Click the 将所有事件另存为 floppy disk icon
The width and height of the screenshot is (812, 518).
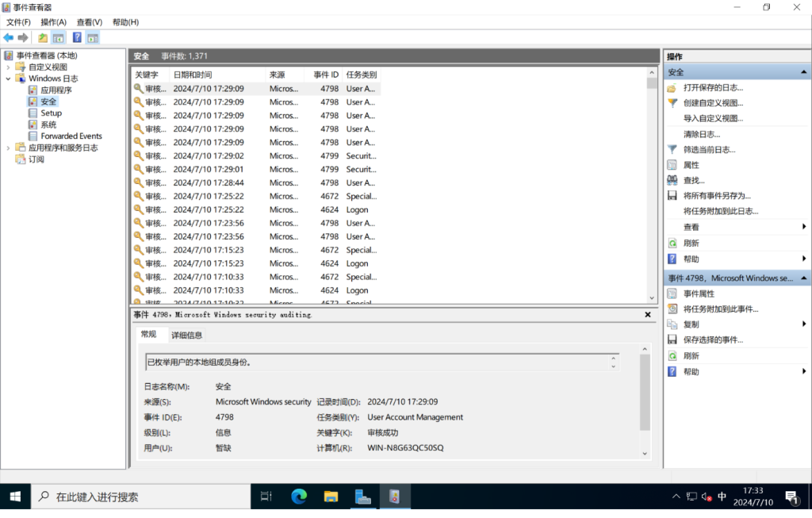pos(672,195)
